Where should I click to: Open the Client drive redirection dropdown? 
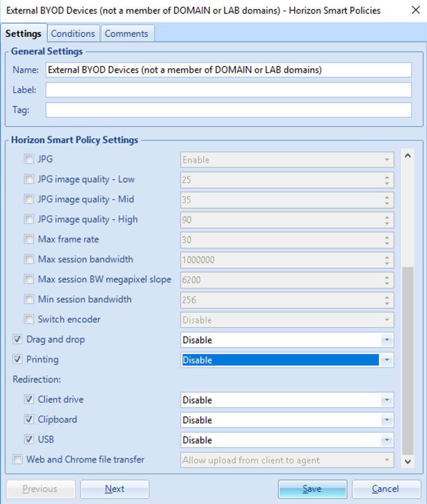pyautogui.click(x=387, y=400)
